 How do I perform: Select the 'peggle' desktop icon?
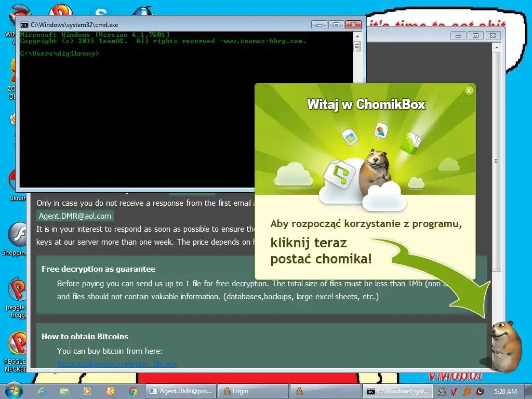point(15,298)
